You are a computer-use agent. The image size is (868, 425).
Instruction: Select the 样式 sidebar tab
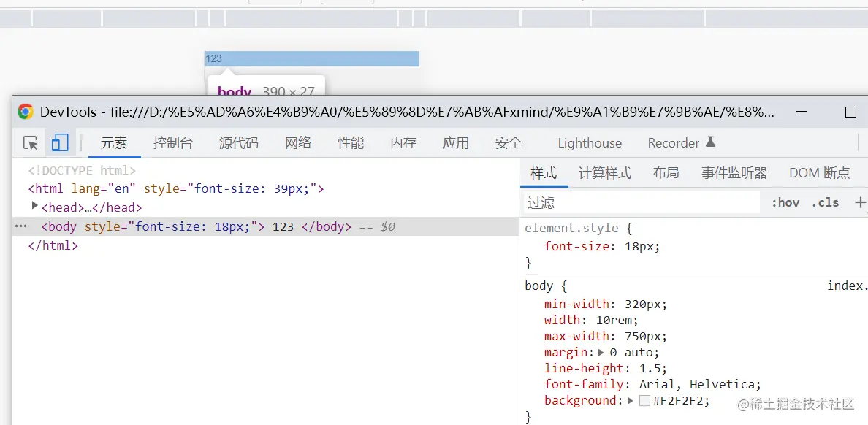pyautogui.click(x=544, y=172)
